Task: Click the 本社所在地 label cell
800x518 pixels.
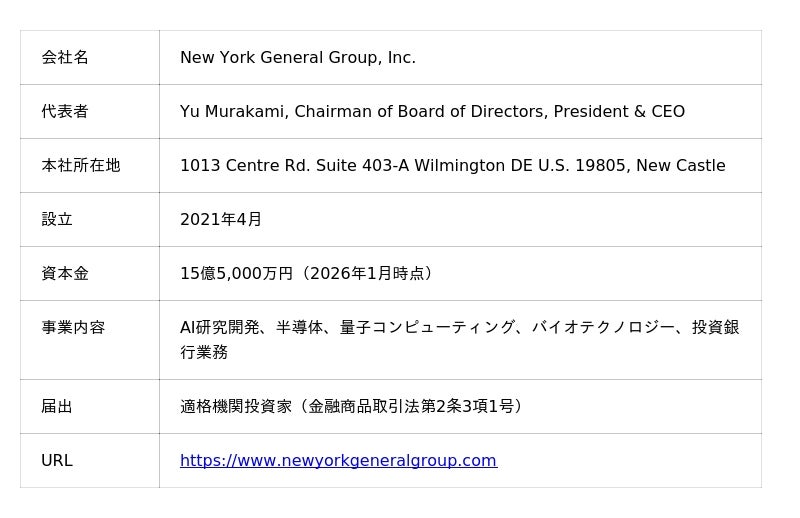Action: tap(81, 166)
